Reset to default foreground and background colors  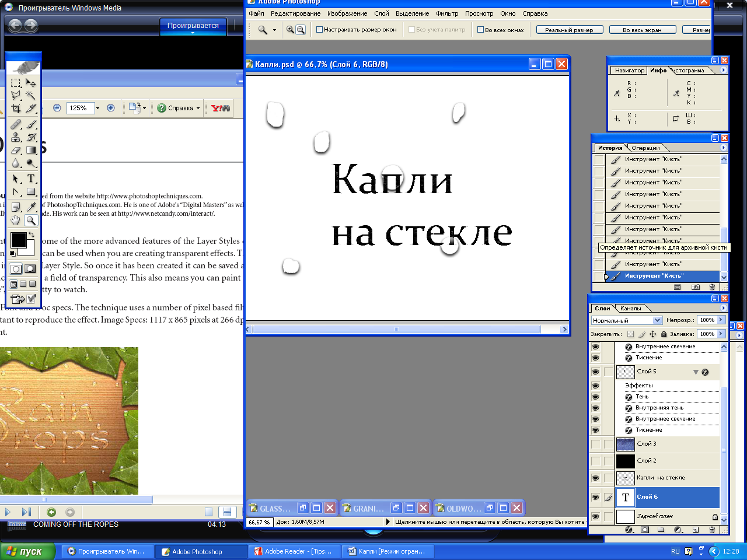pos(13,253)
